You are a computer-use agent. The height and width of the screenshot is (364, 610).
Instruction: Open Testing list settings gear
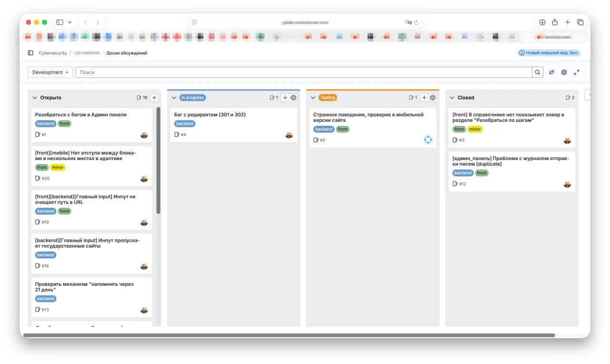[x=433, y=98]
